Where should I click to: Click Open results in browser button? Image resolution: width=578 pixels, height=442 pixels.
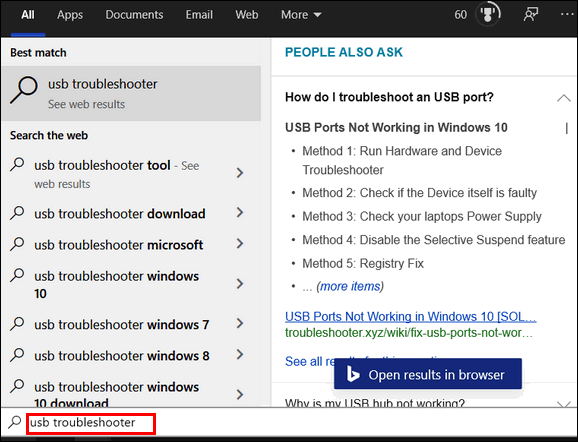[428, 374]
